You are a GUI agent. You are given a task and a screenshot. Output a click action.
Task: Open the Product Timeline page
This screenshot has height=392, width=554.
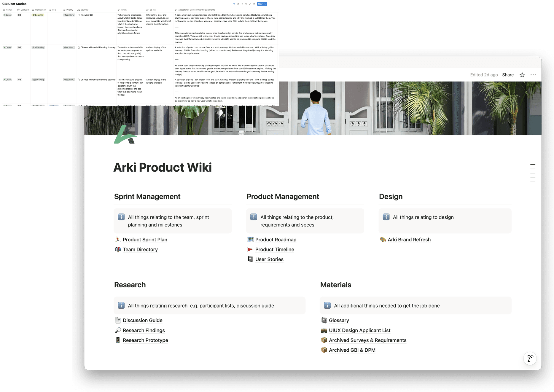(275, 249)
